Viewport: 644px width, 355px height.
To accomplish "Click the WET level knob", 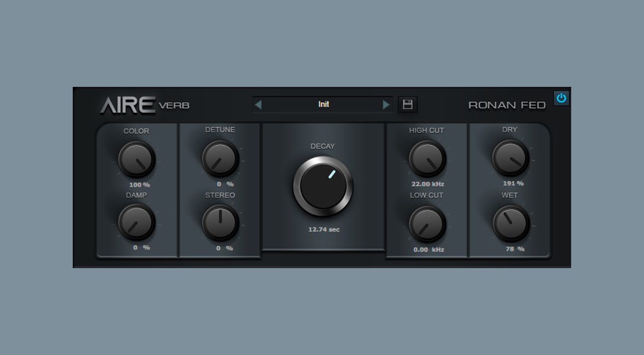I will click(x=511, y=223).
